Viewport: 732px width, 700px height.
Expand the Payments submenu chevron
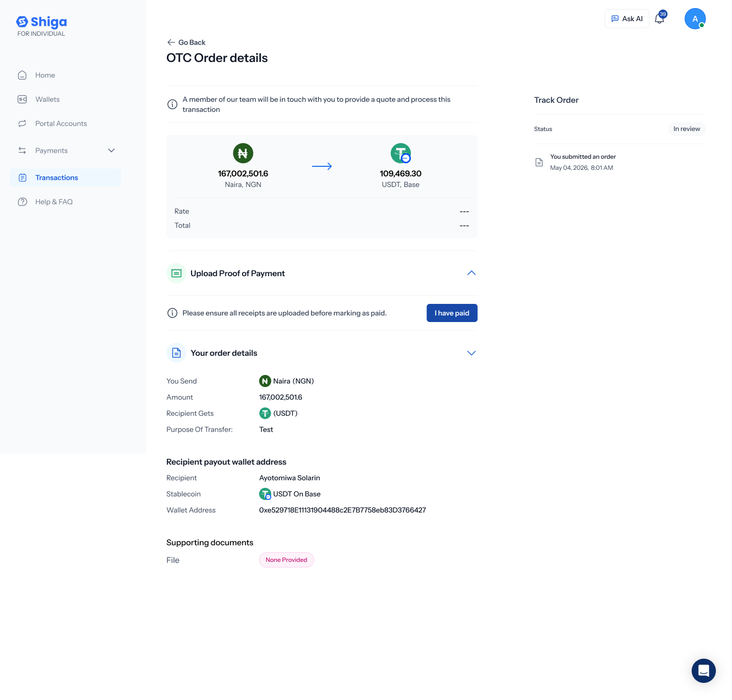click(x=111, y=151)
